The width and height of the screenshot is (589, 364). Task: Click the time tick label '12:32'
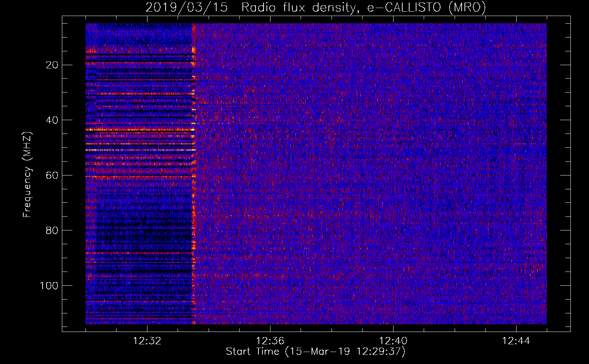coord(147,341)
